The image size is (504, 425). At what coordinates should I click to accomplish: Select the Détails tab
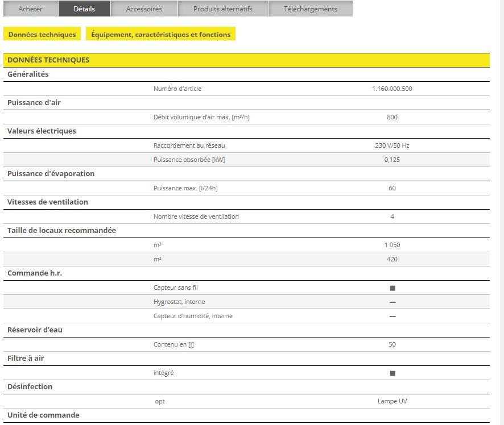pos(84,9)
